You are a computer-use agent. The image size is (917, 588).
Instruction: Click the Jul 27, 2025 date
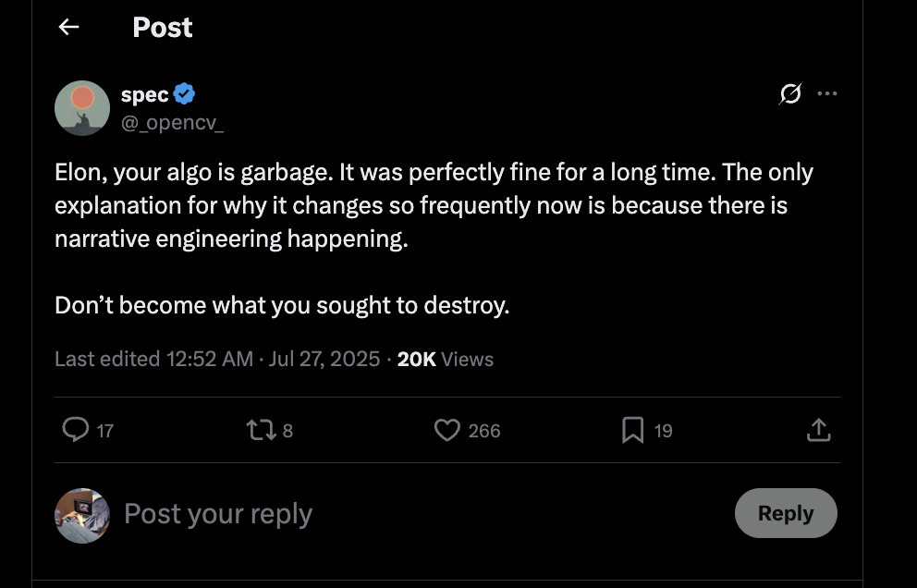[324, 359]
